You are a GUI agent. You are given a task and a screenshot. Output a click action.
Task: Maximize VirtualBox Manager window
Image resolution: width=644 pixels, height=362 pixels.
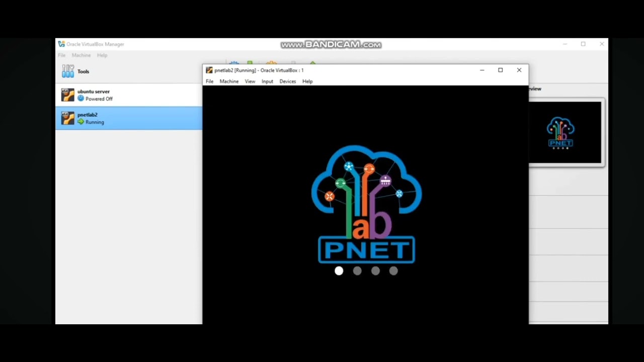click(x=583, y=44)
